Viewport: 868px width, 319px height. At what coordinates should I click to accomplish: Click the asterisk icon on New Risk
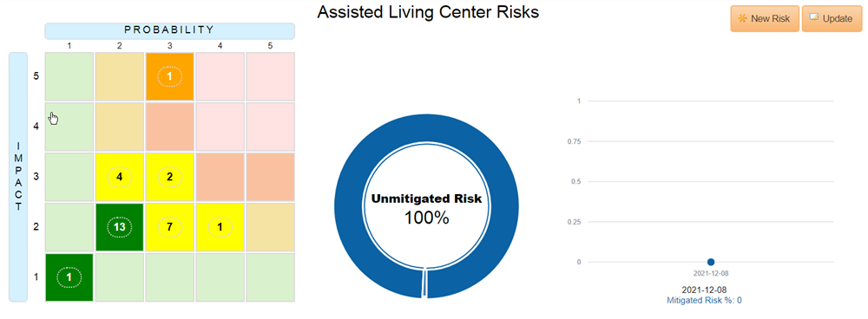click(x=743, y=18)
